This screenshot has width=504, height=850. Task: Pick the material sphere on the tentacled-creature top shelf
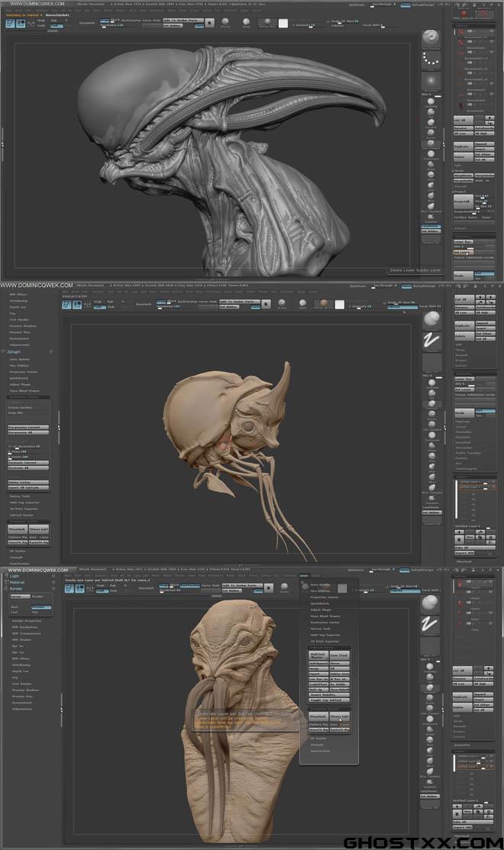pyautogui.click(x=284, y=587)
